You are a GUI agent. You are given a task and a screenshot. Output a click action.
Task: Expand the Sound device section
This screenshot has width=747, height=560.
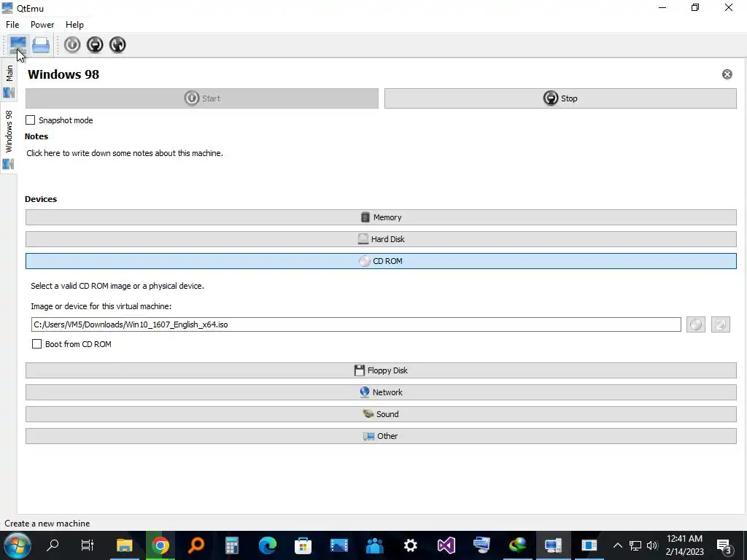[381, 414]
